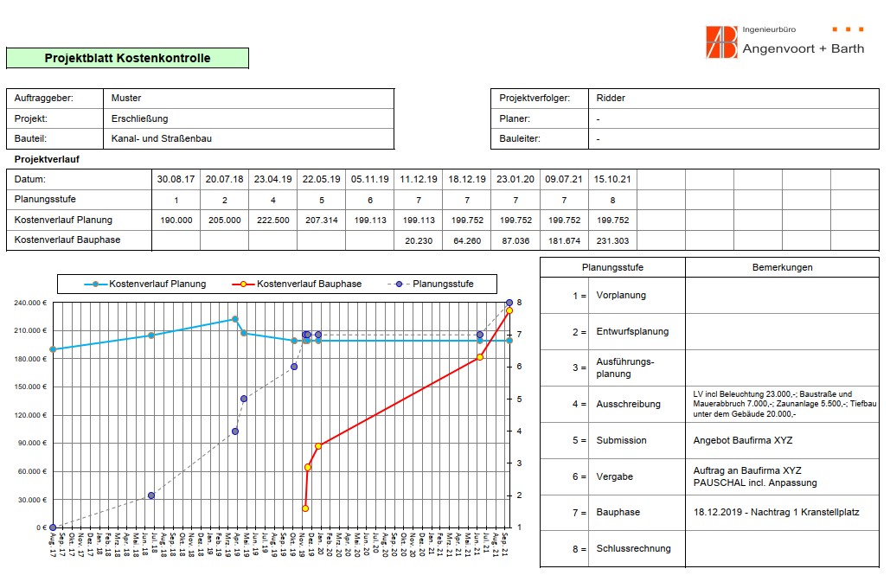Click the planning cost cell 222.500
Viewport: 890px width, 588px height.
[273, 220]
